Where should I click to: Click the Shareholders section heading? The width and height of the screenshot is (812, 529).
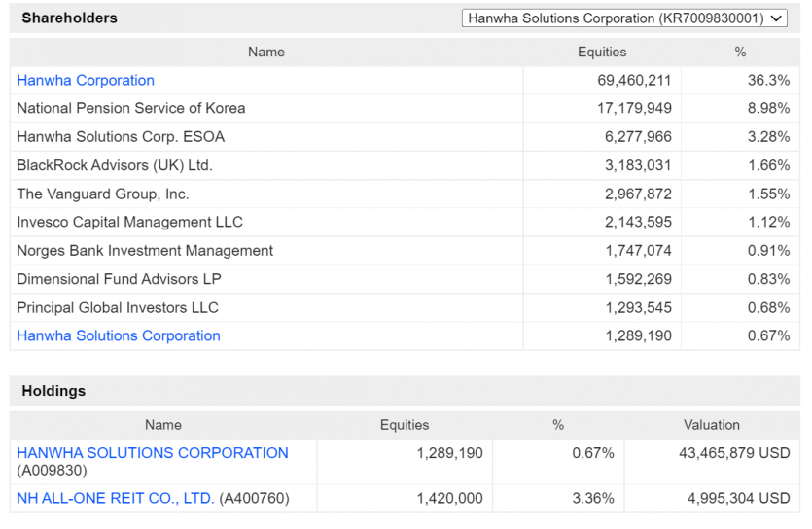point(69,18)
